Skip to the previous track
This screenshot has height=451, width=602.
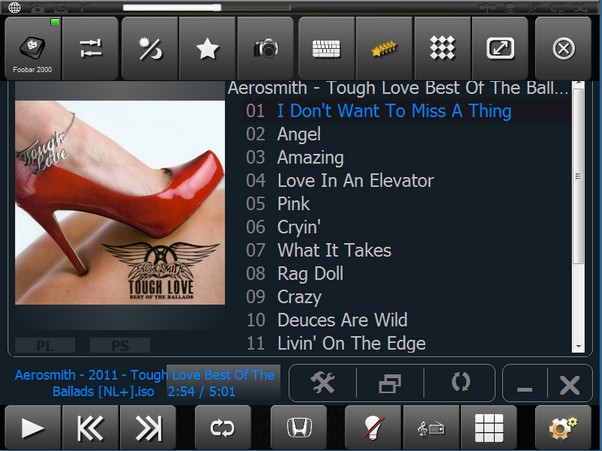coord(91,428)
